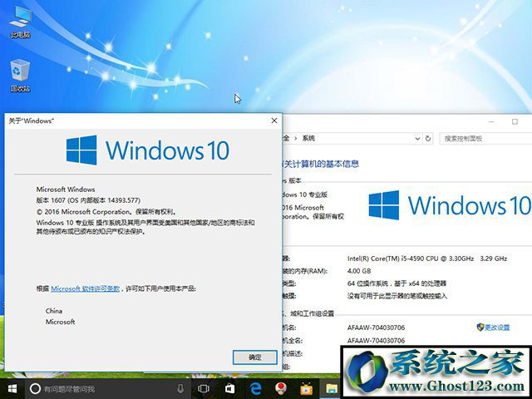Maximize the System control panel window
This screenshot has width=532, height=399.
point(515,121)
